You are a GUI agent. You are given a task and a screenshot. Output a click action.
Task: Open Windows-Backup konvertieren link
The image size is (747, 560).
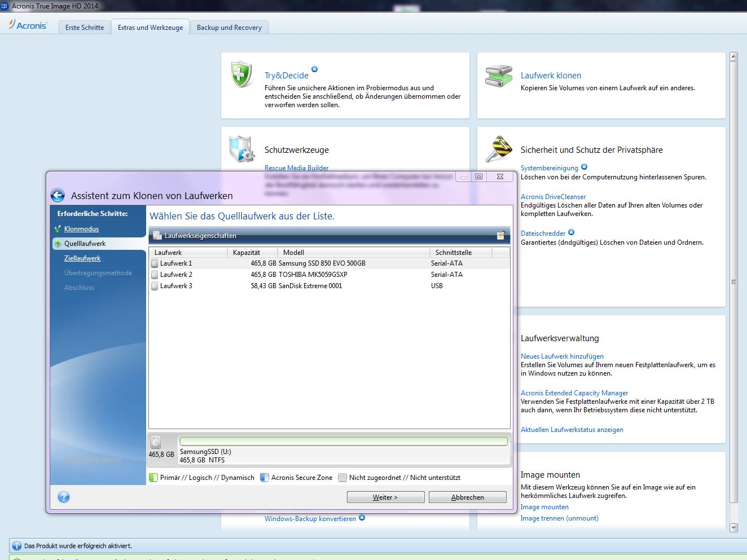click(x=310, y=519)
